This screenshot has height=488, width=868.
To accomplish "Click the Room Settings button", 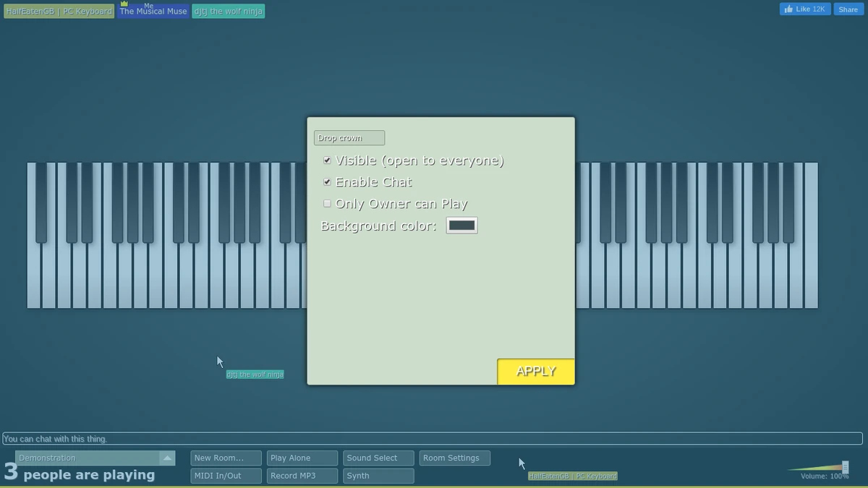I will pos(454,458).
